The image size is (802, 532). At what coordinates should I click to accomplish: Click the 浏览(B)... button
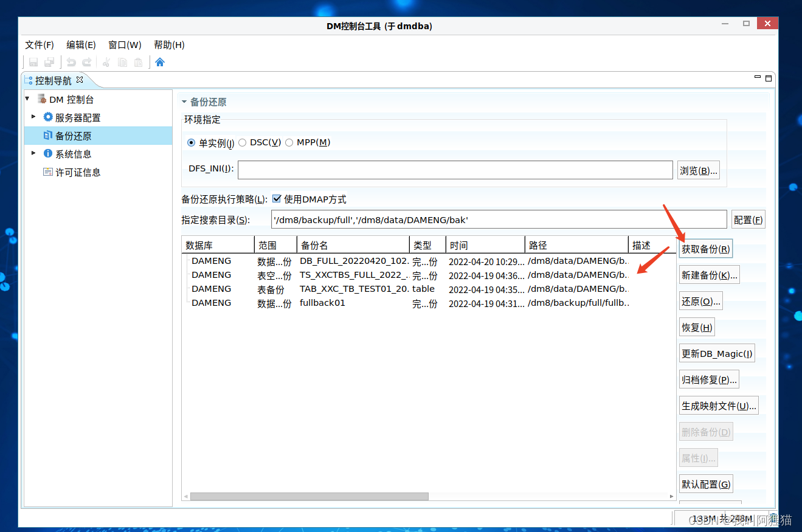point(699,171)
